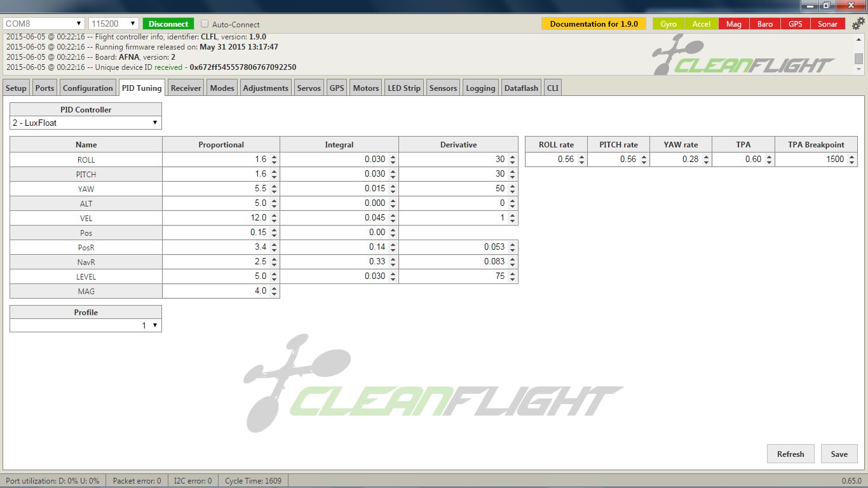Open the CLI tab
868x488 pixels.
[553, 88]
